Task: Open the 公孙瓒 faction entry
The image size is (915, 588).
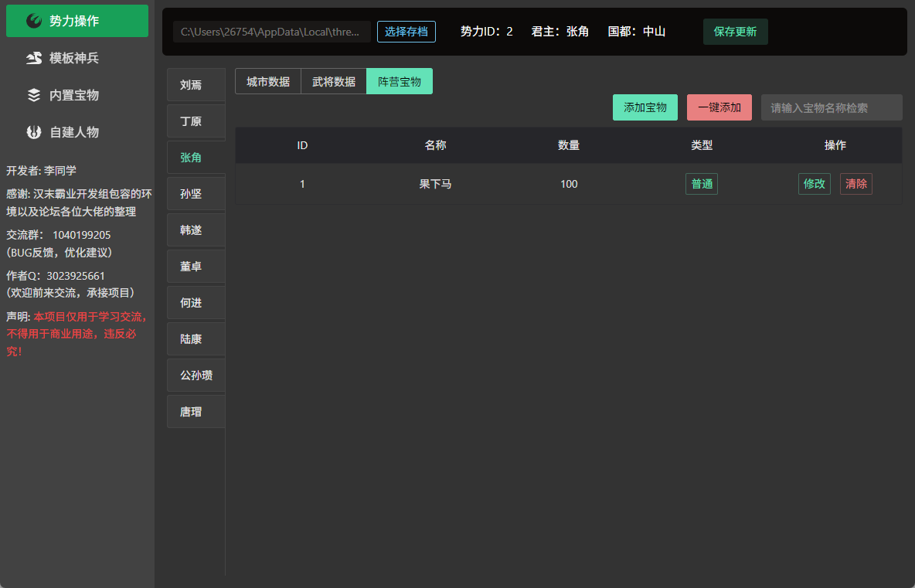Action: pos(196,375)
